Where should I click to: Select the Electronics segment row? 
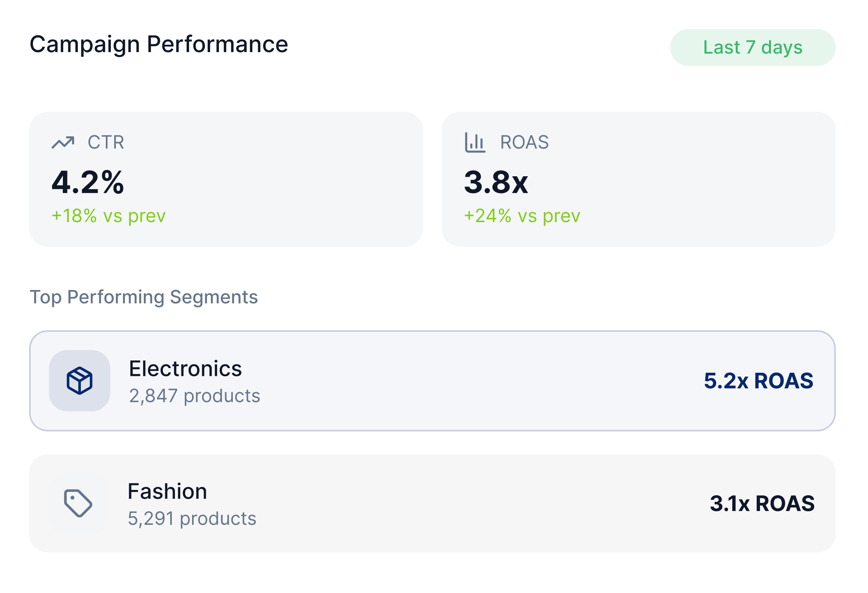click(x=432, y=380)
